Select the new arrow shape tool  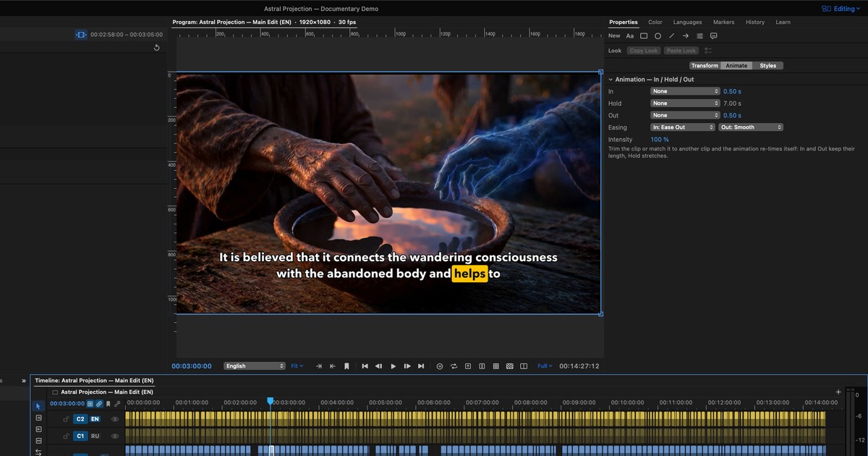click(685, 35)
